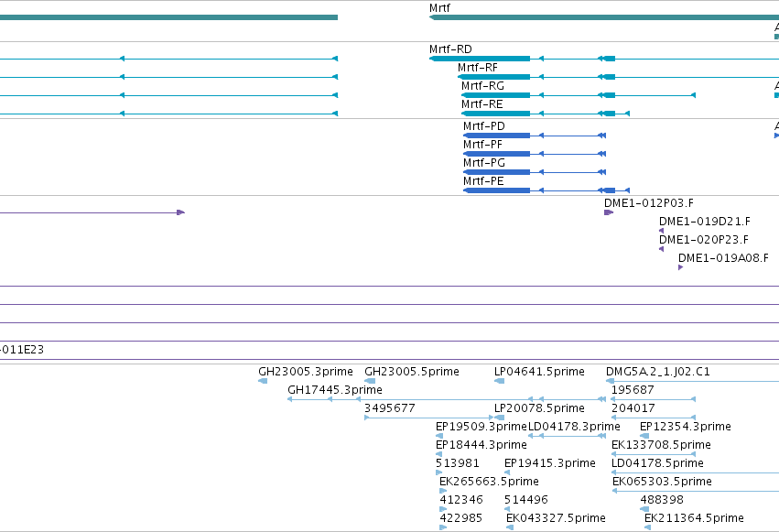Select the GH23005.5prime EST label
Viewport: 779px width, 532px height.
tap(412, 372)
